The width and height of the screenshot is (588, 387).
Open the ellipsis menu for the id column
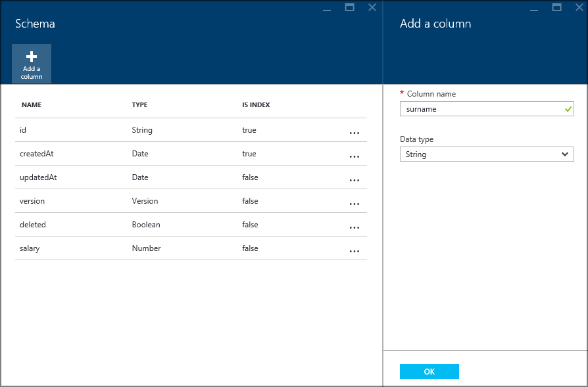click(x=355, y=133)
